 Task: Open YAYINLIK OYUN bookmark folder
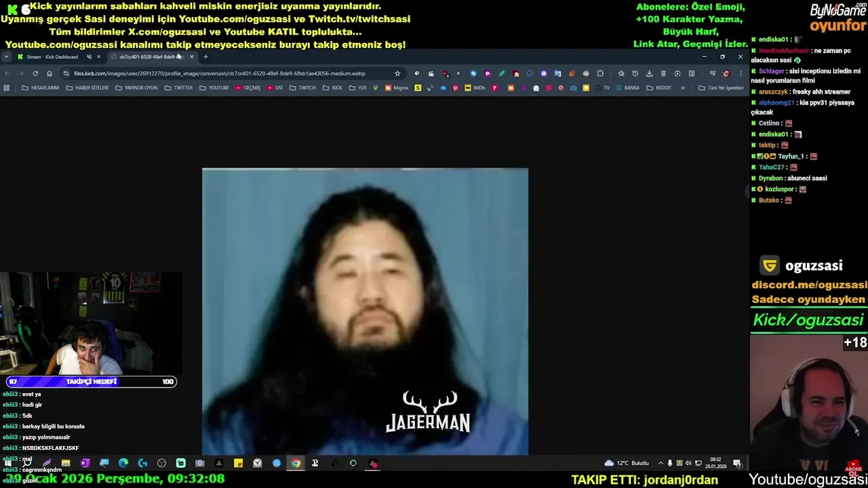coord(136,87)
